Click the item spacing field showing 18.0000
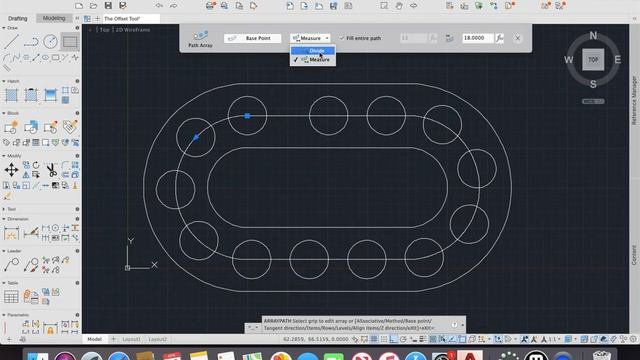Viewport: 640px width, 360px height. 478,38
